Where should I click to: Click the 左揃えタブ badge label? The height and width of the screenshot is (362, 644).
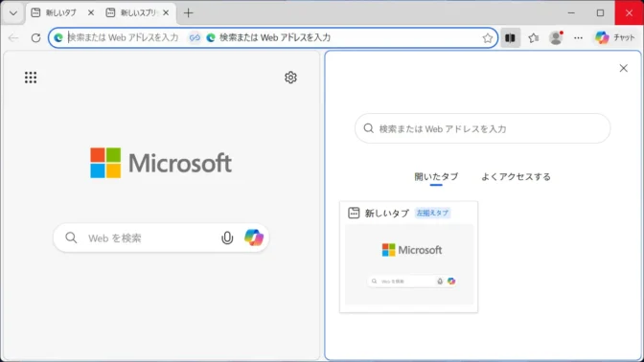click(432, 213)
